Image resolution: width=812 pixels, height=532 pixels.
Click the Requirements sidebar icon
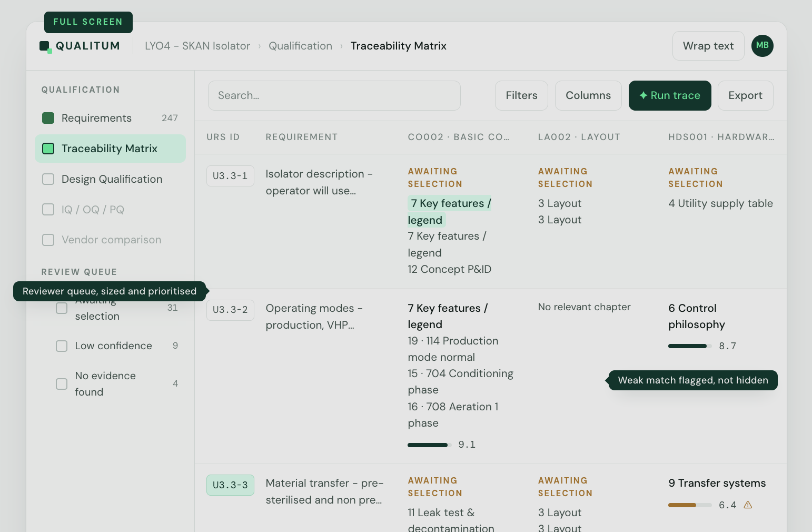(x=48, y=118)
